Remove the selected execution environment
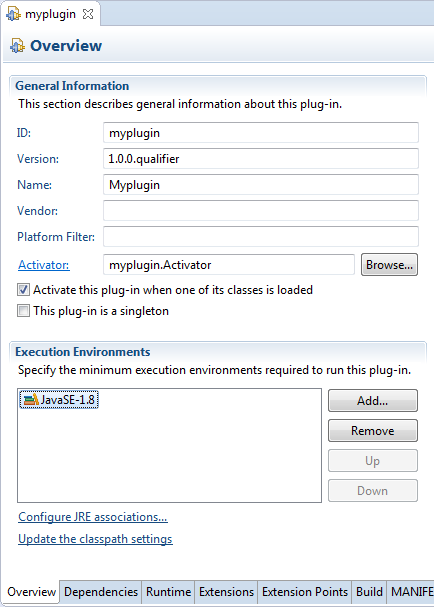This screenshot has height=607, width=434. click(372, 430)
